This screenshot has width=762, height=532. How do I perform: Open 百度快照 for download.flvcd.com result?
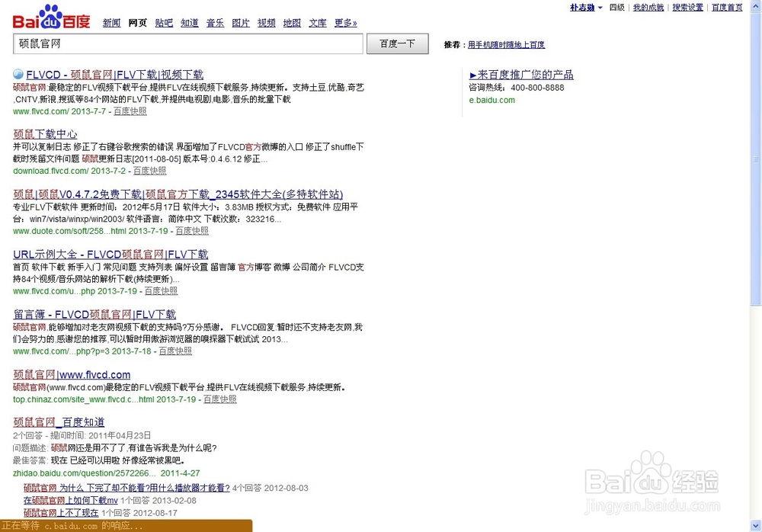pyautogui.click(x=149, y=171)
